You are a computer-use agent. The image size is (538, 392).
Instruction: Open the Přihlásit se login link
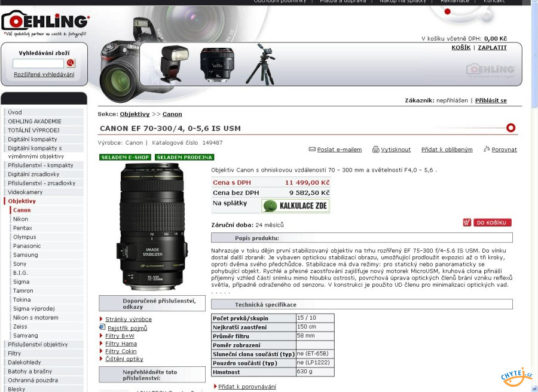(x=491, y=100)
